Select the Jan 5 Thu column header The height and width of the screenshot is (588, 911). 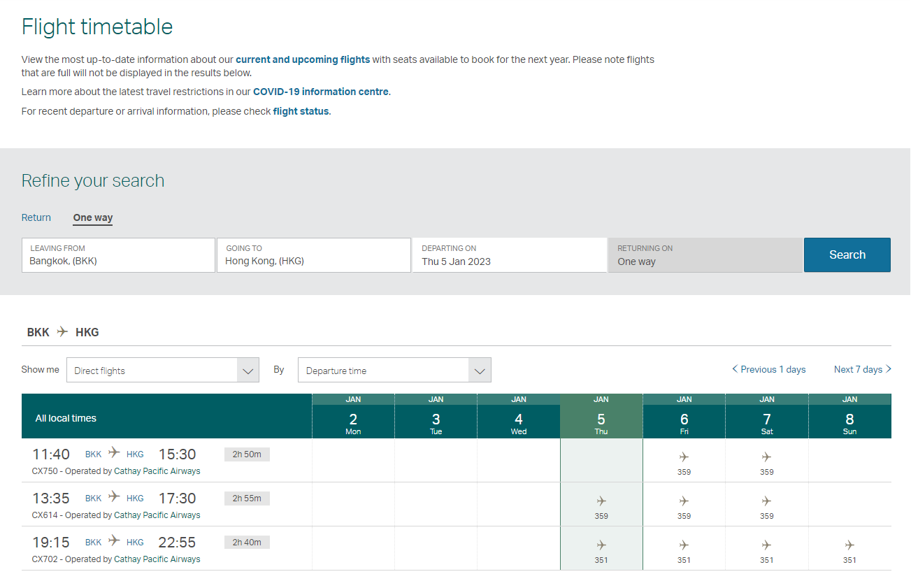tap(601, 415)
